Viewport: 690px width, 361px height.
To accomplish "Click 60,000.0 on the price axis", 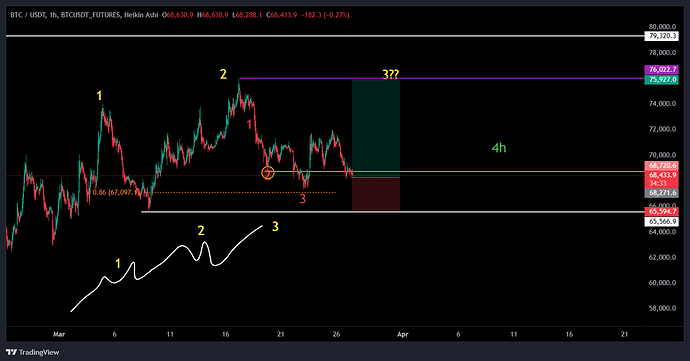I will (662, 283).
